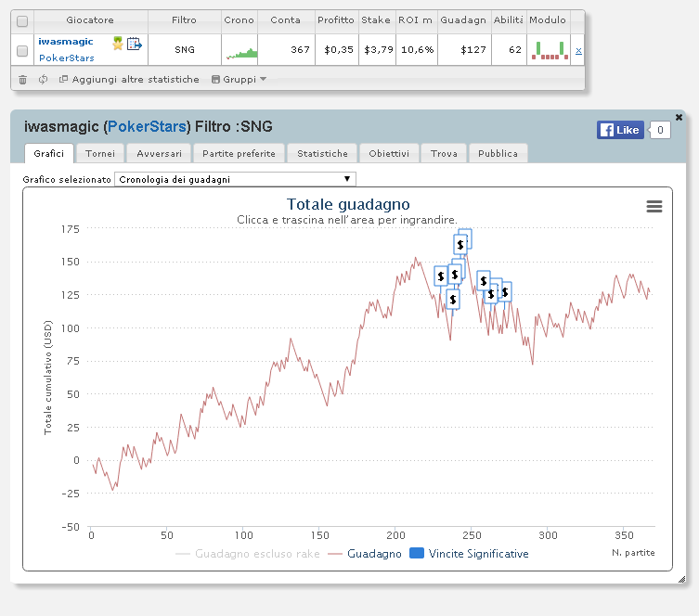Click the Totale guadagno chart title
Image resolution: width=699 pixels, height=616 pixels.
coord(348,204)
